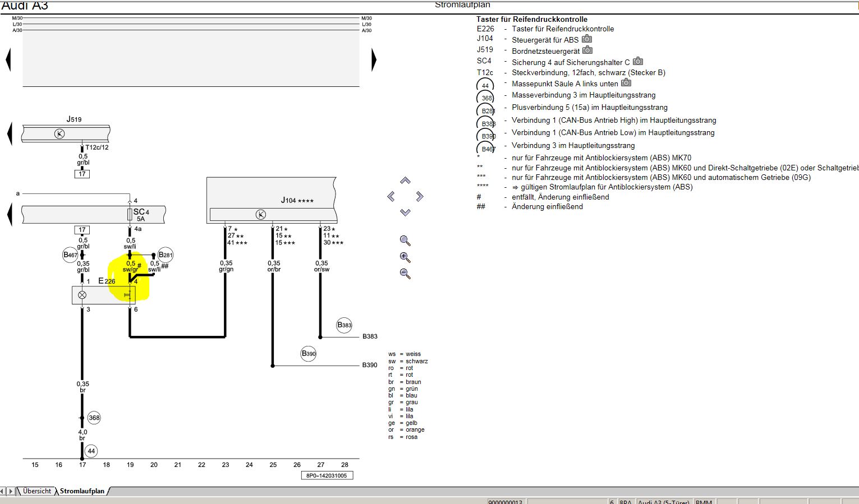Click the gr/gn wire label
859x504 pixels.
(x=226, y=270)
